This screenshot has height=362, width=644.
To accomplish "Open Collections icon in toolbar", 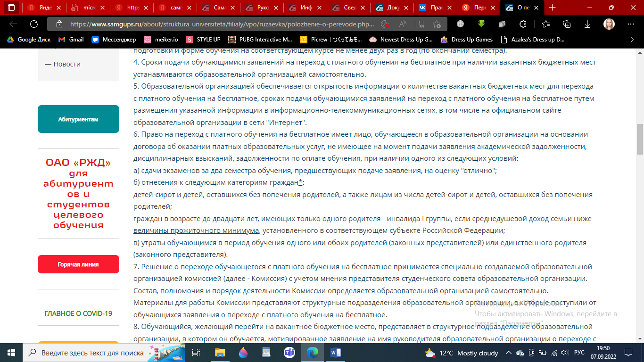I will (x=567, y=24).
